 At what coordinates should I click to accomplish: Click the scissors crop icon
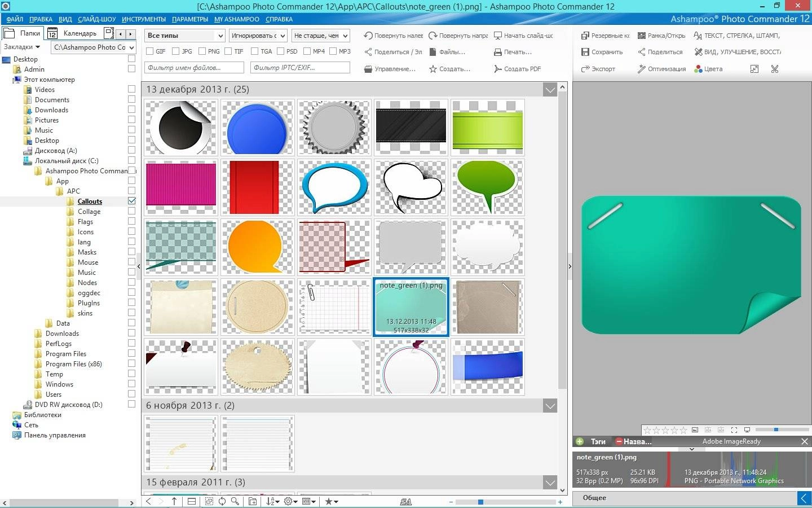tap(775, 69)
